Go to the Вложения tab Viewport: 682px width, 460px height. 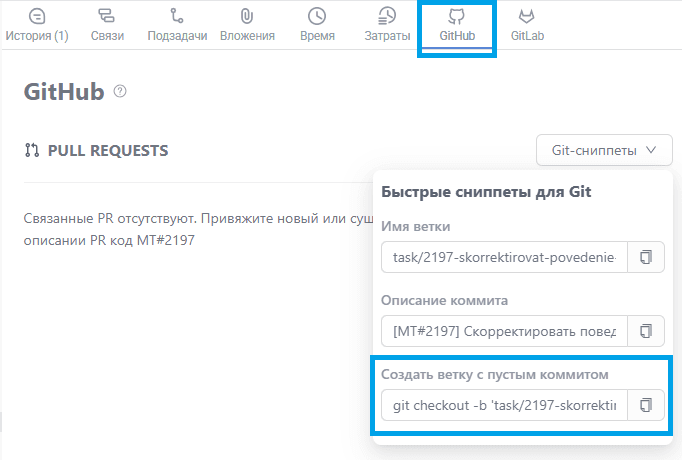[247, 25]
